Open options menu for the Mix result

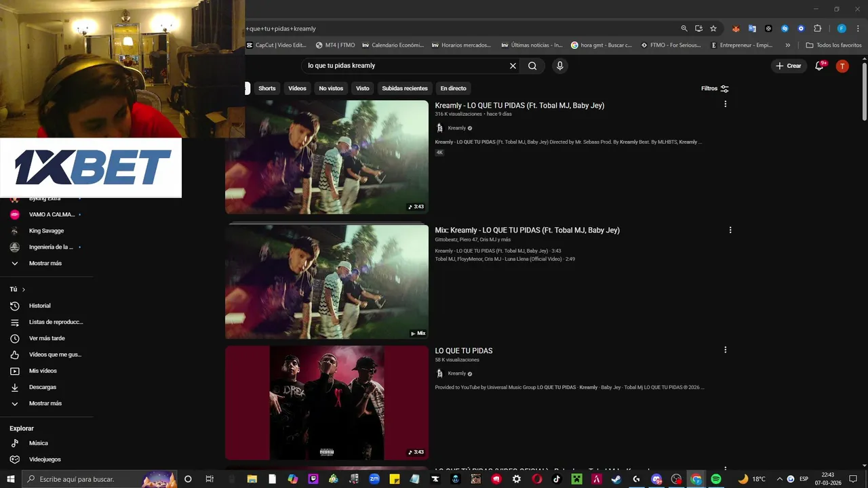click(730, 230)
